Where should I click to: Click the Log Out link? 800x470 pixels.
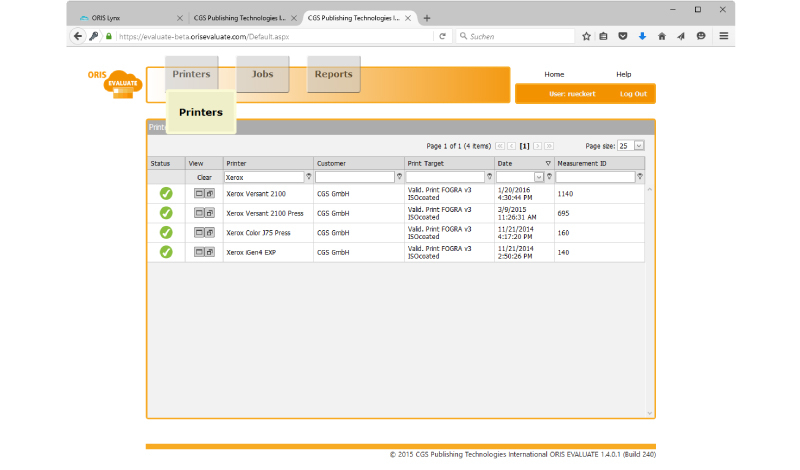[633, 94]
